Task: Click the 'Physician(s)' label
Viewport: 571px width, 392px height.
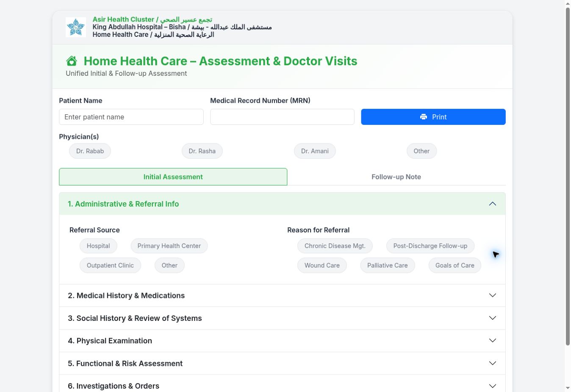Action: (79, 136)
